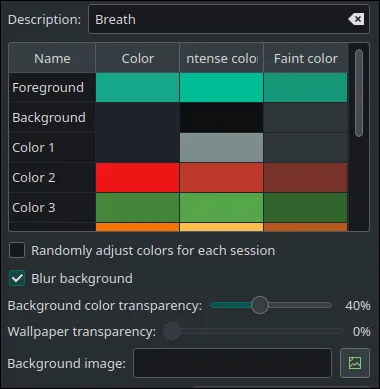Edit the Background intense black swatch

click(221, 118)
